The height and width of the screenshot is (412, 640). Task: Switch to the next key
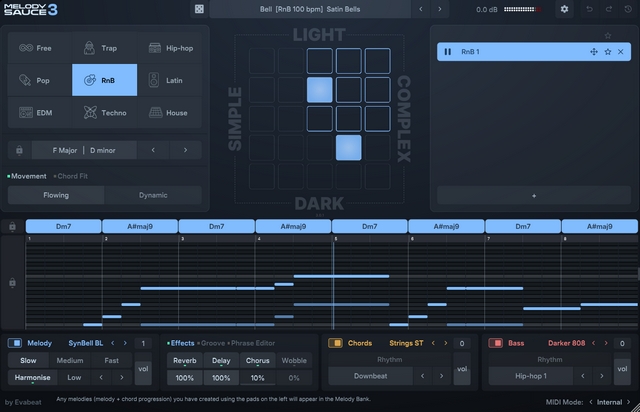coord(185,150)
